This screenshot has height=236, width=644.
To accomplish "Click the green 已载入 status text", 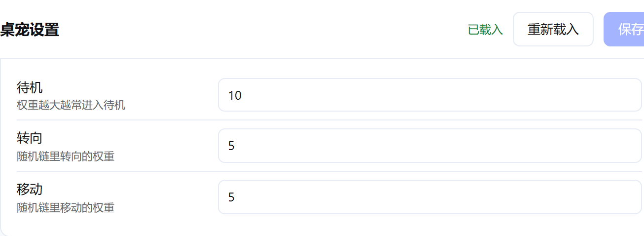I will [485, 30].
